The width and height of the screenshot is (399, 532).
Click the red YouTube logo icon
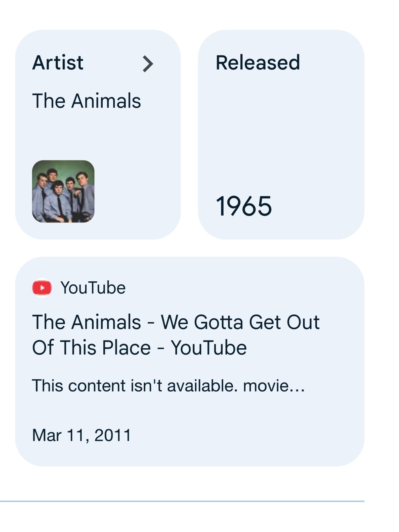point(42,288)
